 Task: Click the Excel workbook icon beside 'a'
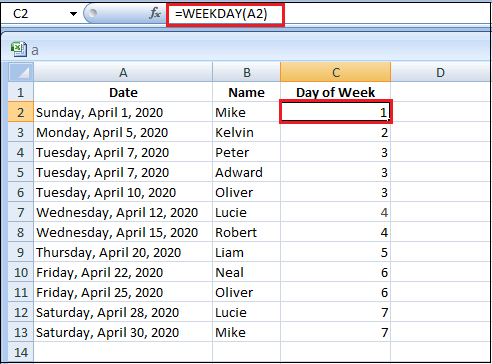pos(19,49)
